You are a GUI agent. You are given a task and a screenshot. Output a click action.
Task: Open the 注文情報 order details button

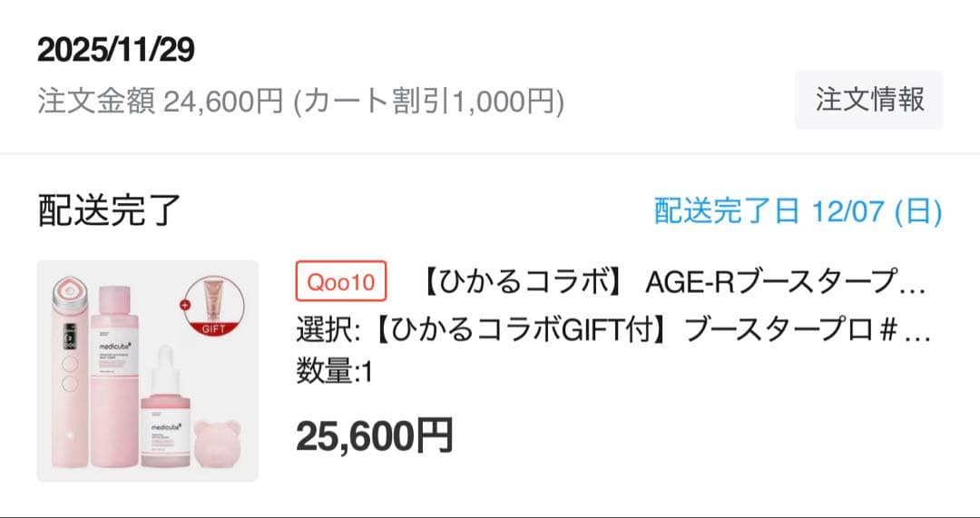coord(868,100)
